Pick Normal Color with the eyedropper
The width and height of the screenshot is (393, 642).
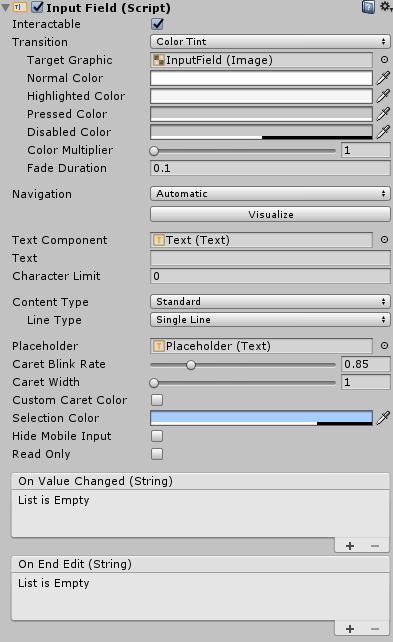pos(383,78)
